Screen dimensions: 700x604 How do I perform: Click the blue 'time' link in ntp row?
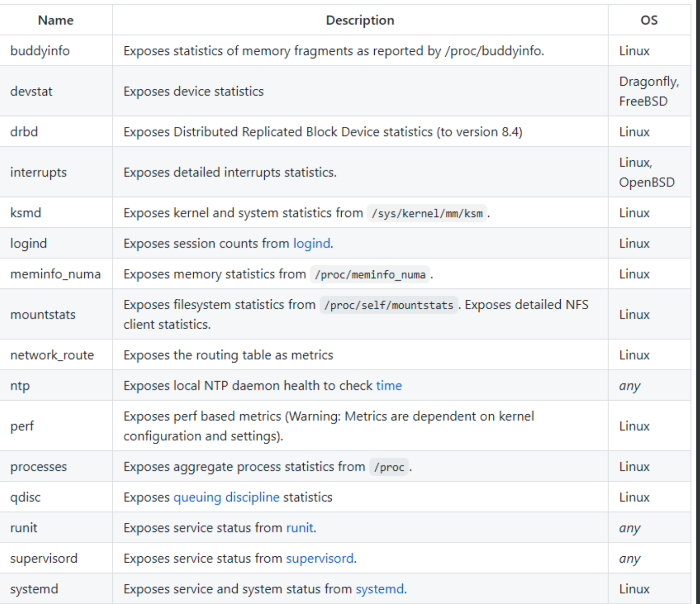point(389,386)
